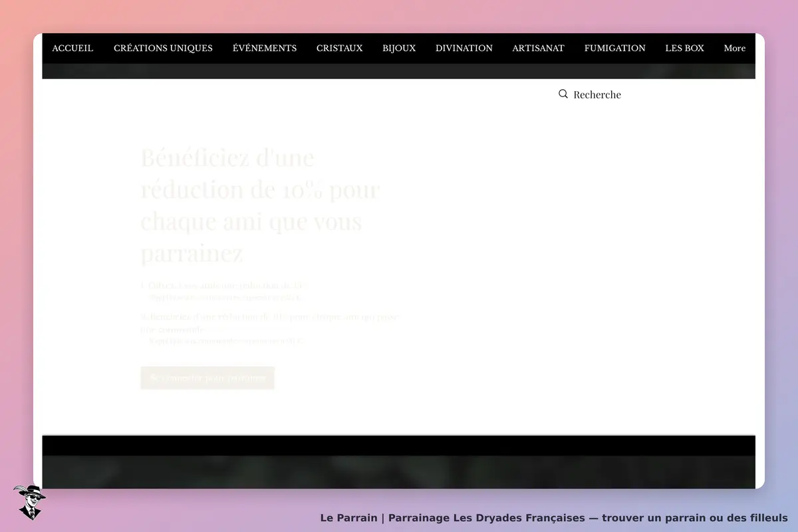Go to CRÉATIONS UNIQUES page
The height and width of the screenshot is (532, 798).
point(163,49)
